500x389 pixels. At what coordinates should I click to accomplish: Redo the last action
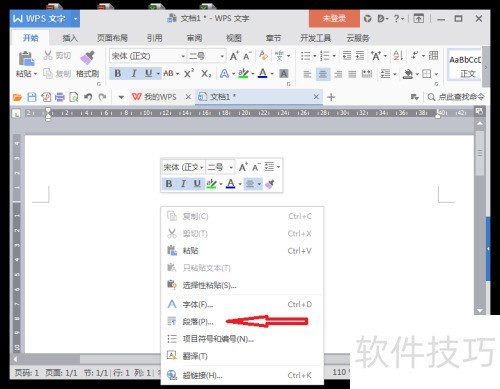pyautogui.click(x=102, y=97)
